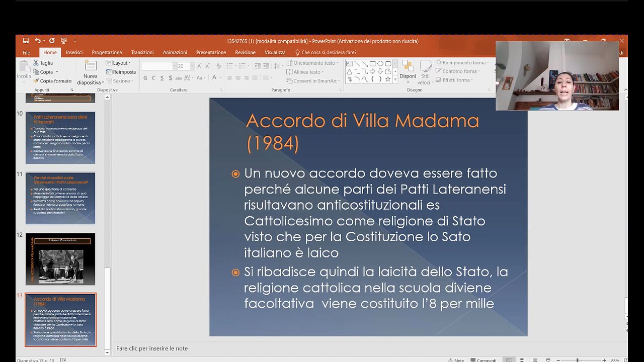
Task: Go to the Presentazione tab
Action: point(211,52)
